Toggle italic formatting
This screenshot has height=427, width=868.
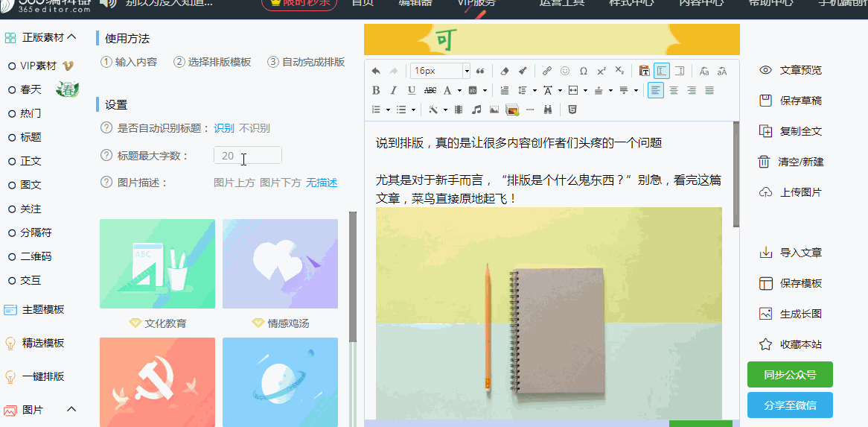point(394,90)
